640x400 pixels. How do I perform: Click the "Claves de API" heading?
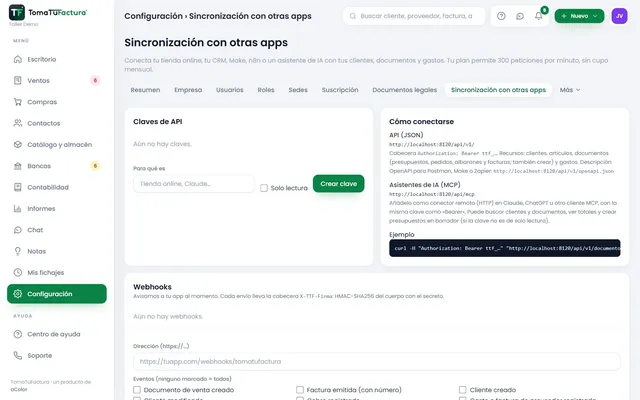tap(158, 122)
